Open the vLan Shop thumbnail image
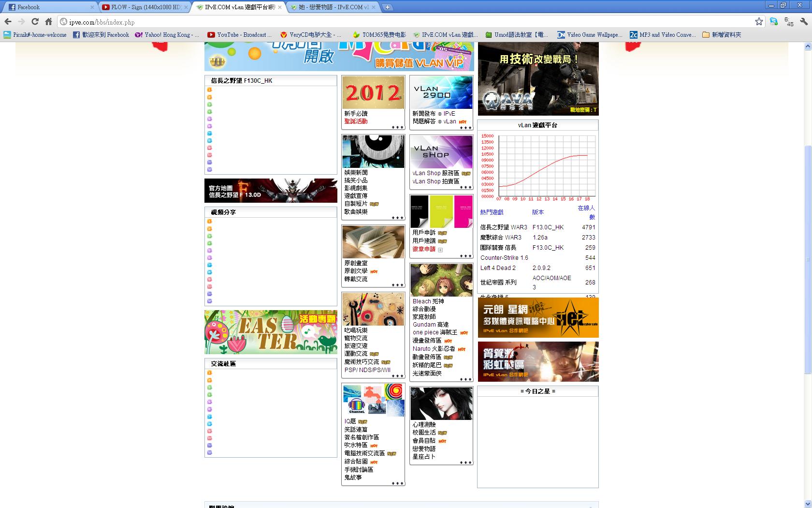This screenshot has width=812, height=508. tap(441, 152)
